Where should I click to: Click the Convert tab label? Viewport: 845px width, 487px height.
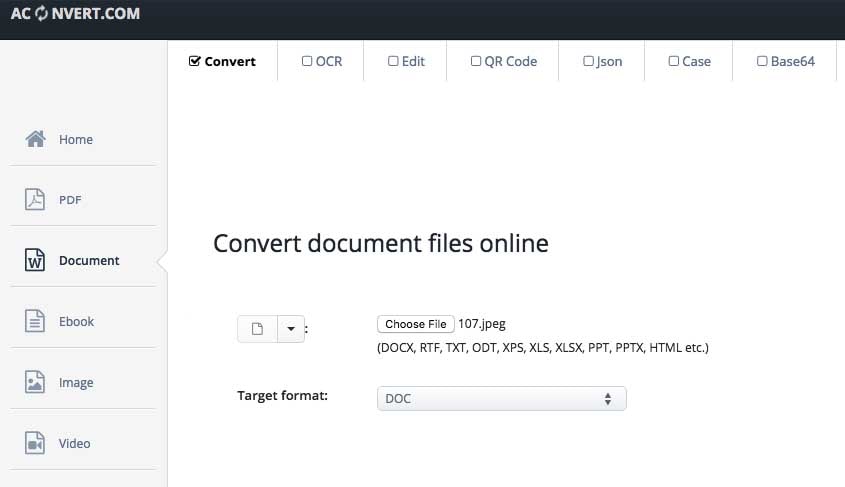(x=230, y=61)
